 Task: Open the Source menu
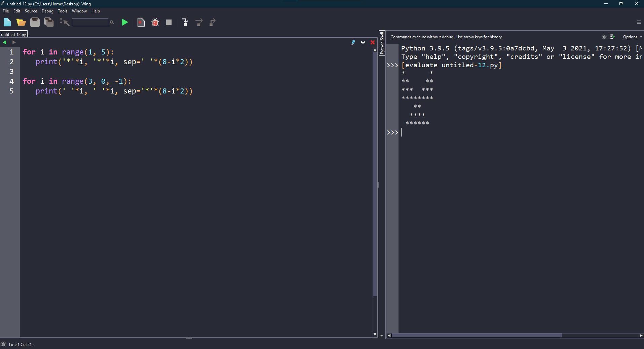pos(31,11)
